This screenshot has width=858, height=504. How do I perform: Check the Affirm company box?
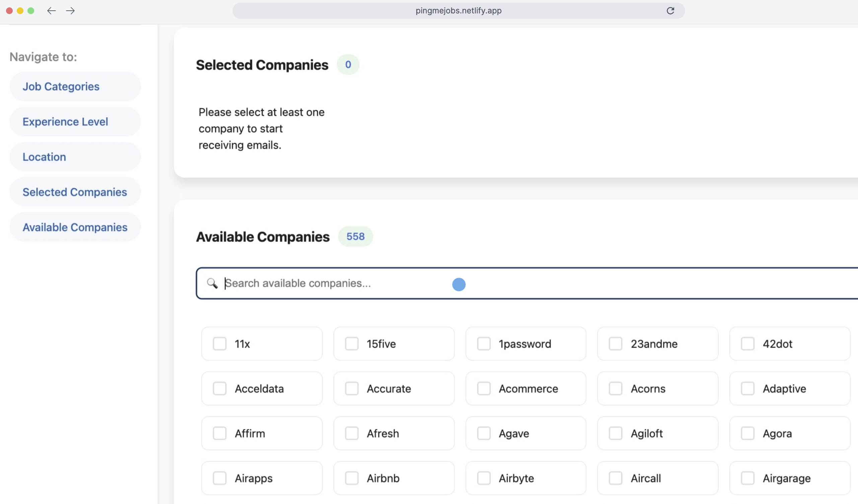[x=220, y=434]
